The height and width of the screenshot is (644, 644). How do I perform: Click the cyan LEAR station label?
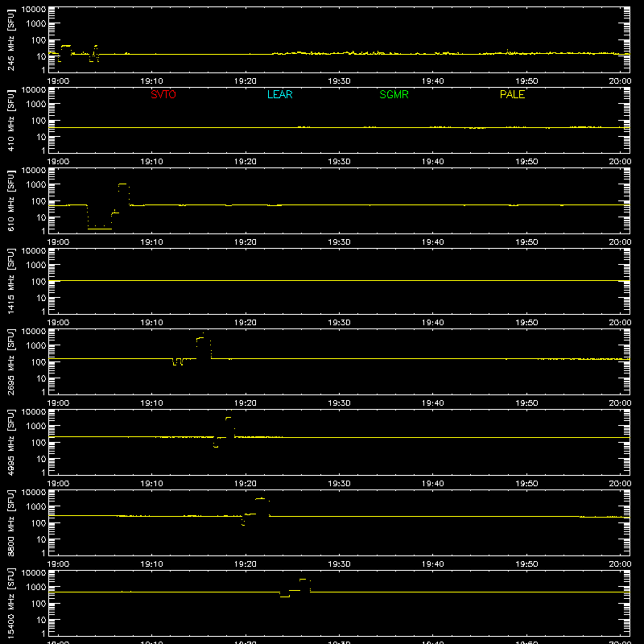click(x=279, y=94)
